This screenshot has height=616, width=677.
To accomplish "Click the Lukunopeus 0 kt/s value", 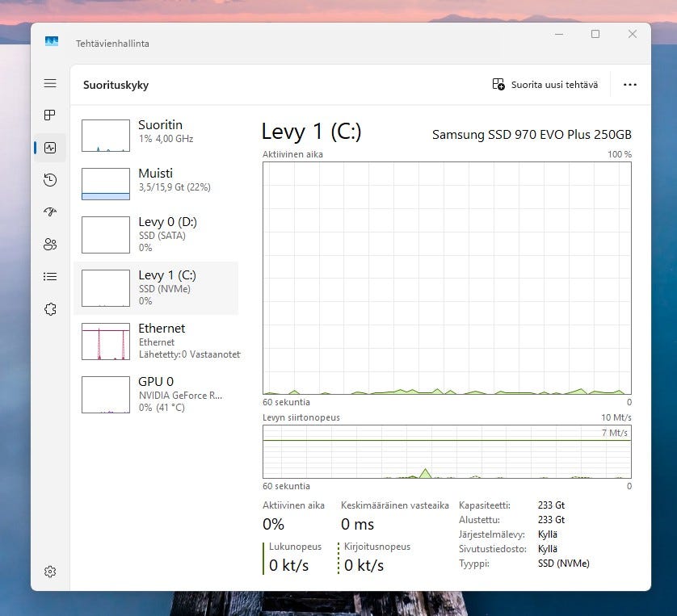I will coord(288,565).
